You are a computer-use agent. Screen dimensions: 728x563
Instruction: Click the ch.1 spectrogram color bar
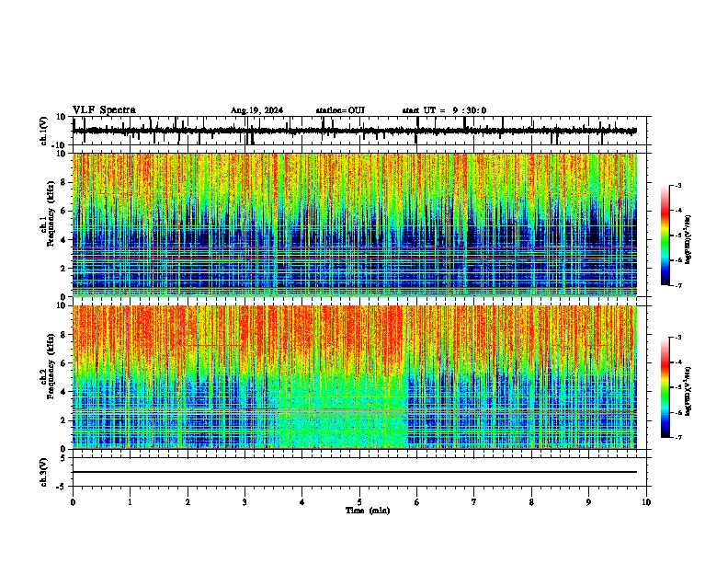pyautogui.click(x=665, y=236)
